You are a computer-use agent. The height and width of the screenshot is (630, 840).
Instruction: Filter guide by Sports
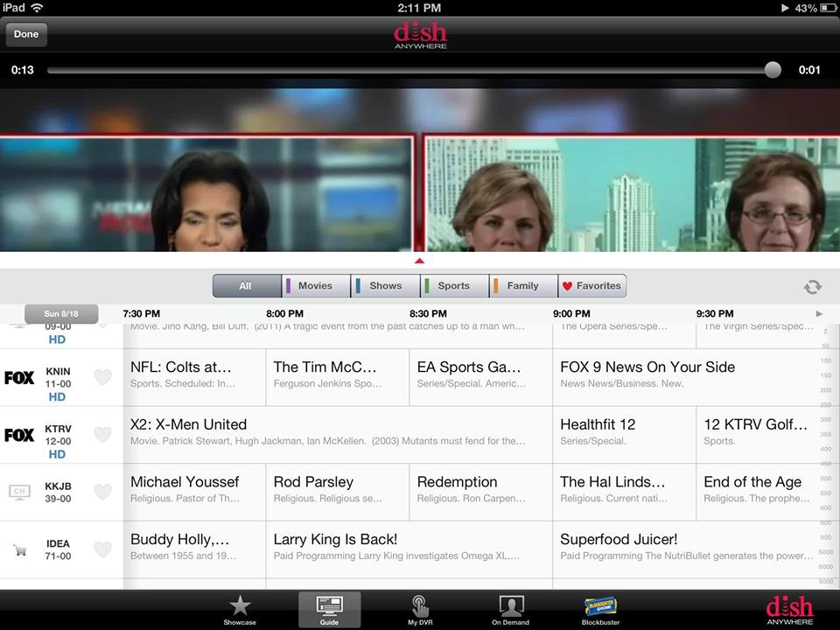coord(453,286)
